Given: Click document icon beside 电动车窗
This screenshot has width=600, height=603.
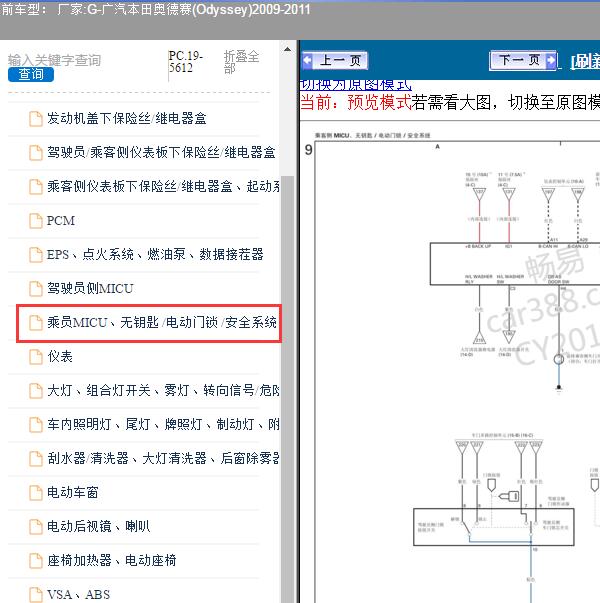Looking at the screenshot, I should (x=36, y=493).
